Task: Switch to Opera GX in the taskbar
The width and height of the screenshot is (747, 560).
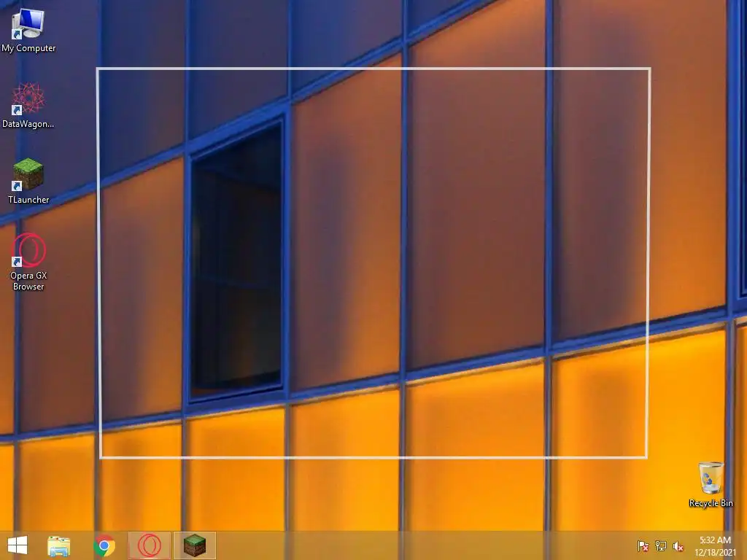Action: 150,545
